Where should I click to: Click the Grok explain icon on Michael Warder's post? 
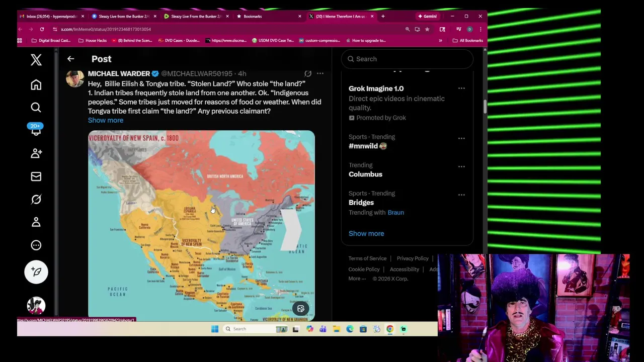307,73
